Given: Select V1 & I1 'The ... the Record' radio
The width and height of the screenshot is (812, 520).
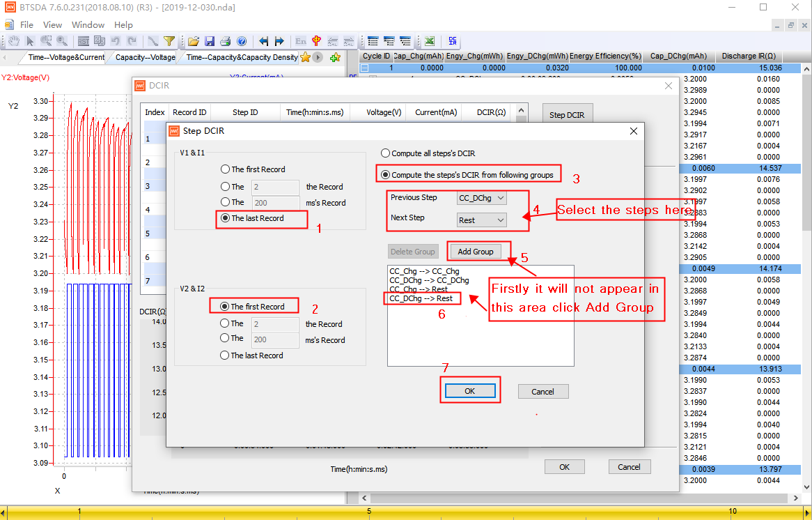Looking at the screenshot, I should coord(225,186).
